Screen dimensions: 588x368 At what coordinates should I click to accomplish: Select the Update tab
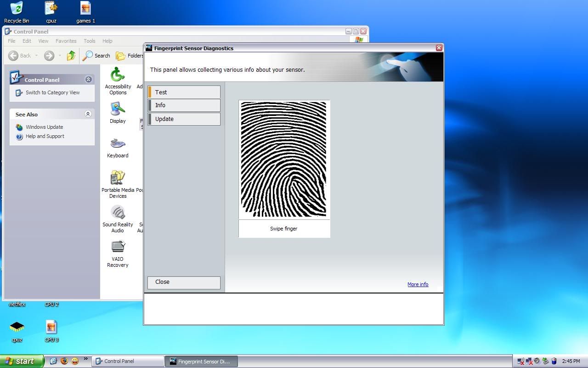[x=184, y=119]
